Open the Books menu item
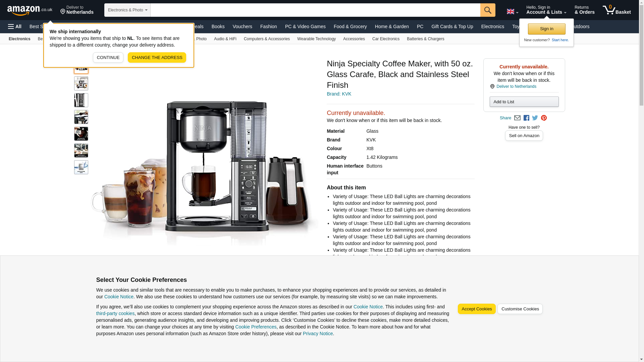 pyautogui.click(x=218, y=26)
